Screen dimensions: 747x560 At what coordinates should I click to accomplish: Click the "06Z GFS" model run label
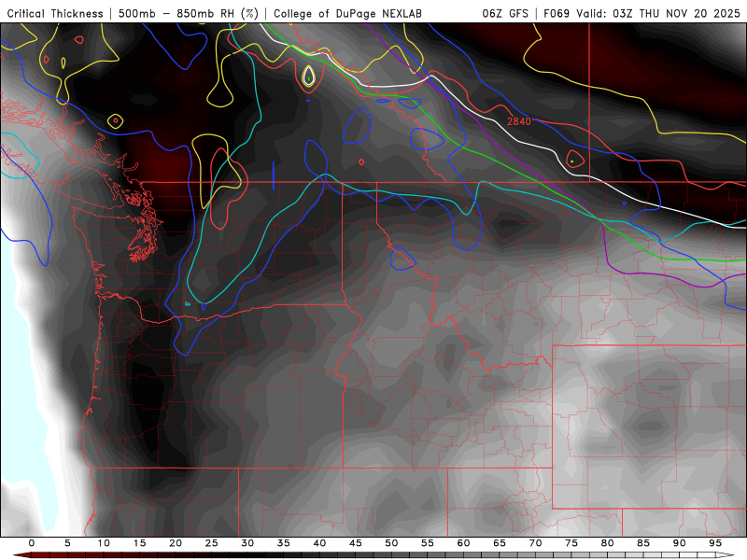[505, 14]
